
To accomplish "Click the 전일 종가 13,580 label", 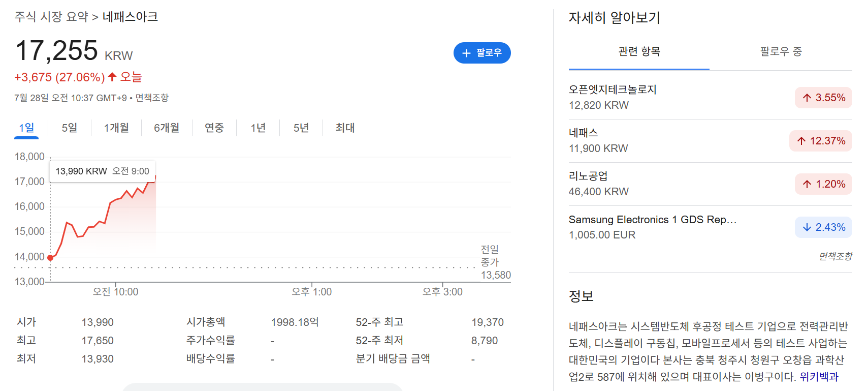I will click(x=496, y=262).
